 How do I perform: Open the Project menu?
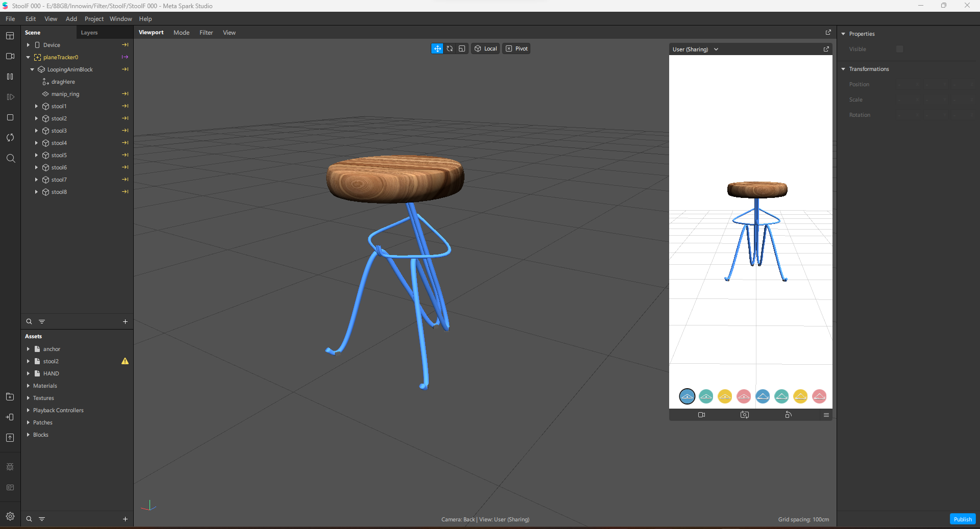pos(94,19)
